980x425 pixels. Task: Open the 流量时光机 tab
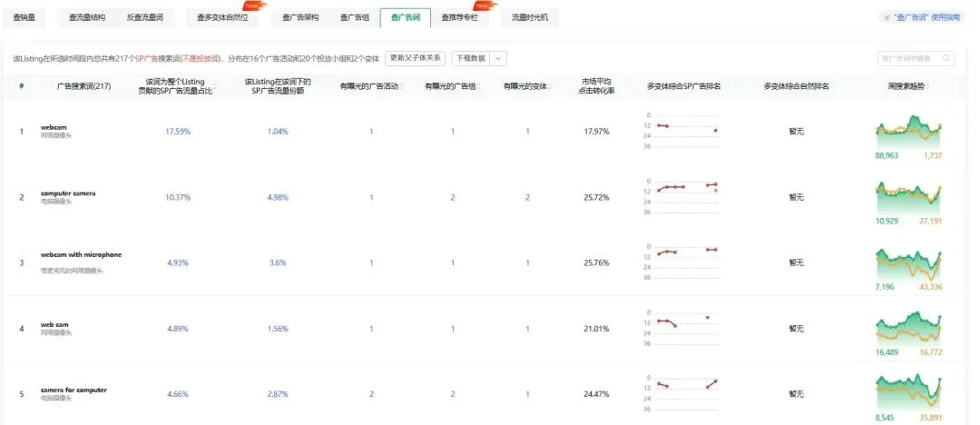[x=529, y=17]
